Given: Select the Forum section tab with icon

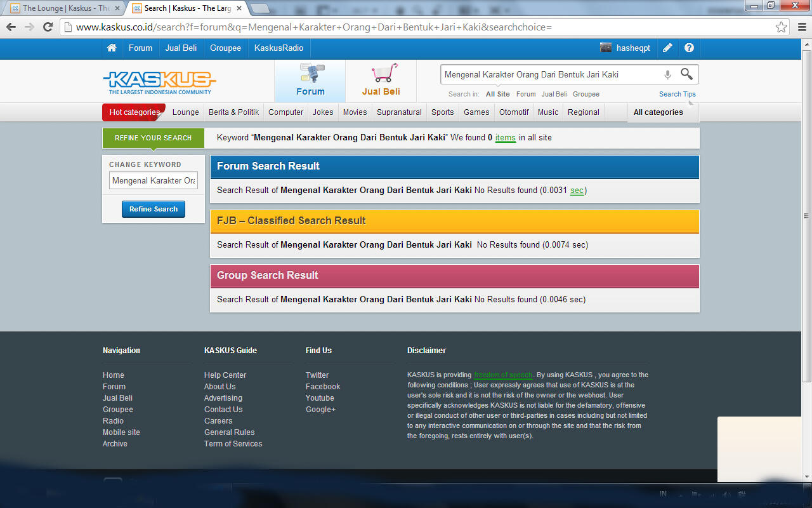Looking at the screenshot, I should click(x=310, y=81).
